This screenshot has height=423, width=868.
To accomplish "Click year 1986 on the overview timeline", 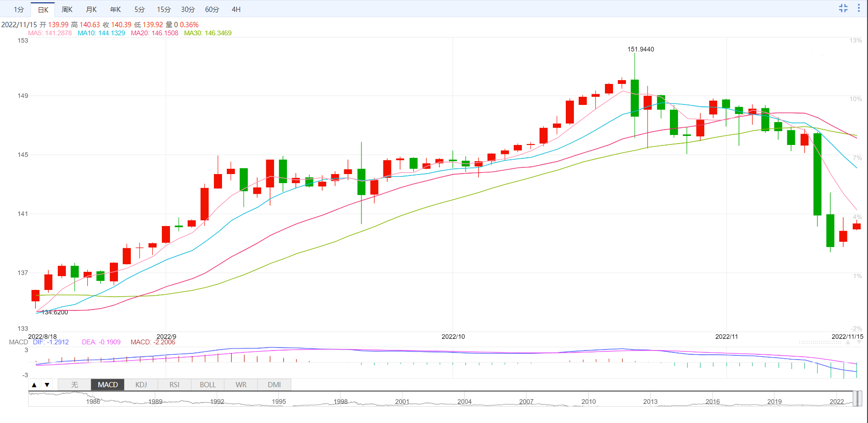I will [93, 402].
